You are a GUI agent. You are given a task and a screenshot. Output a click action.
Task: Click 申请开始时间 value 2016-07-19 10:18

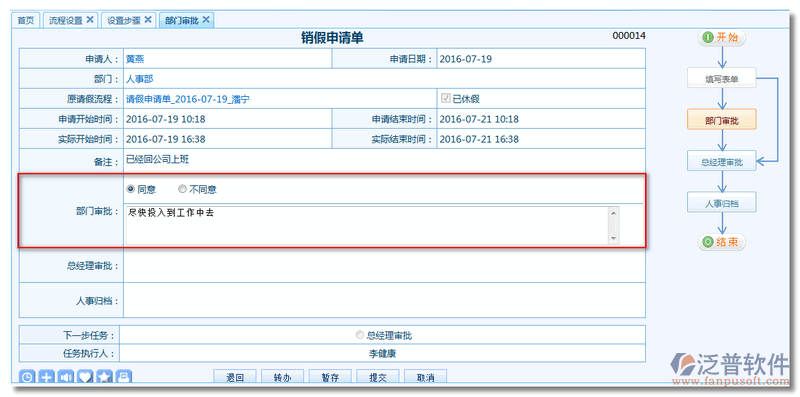tap(166, 119)
